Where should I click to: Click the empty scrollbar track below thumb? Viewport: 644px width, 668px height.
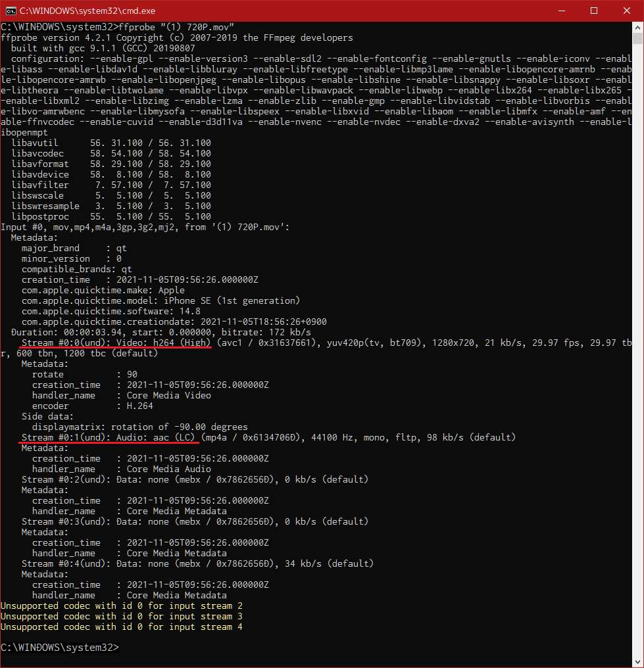637,349
